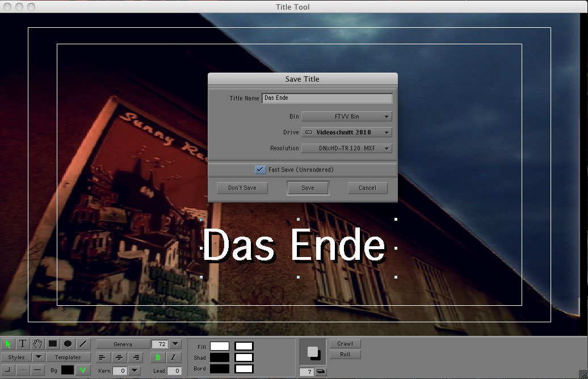Viewport: 588px width, 379px height.
Task: Toggle Bold text style
Action: pyautogui.click(x=158, y=357)
